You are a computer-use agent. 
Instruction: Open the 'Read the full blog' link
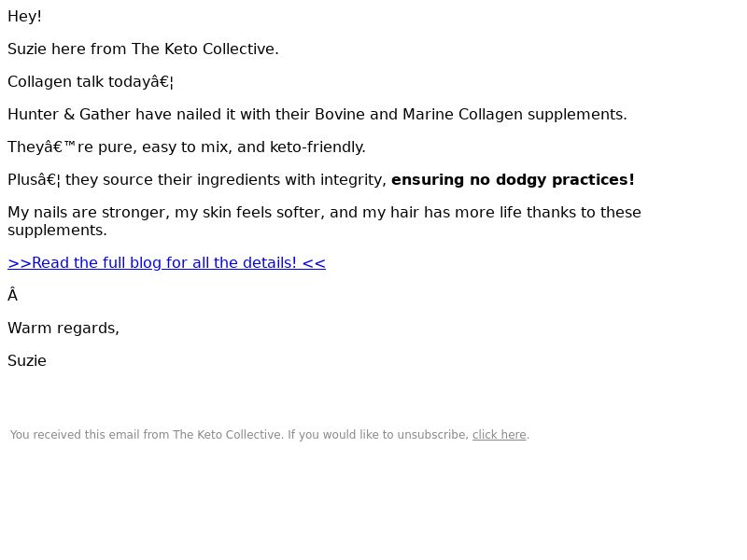point(166,263)
